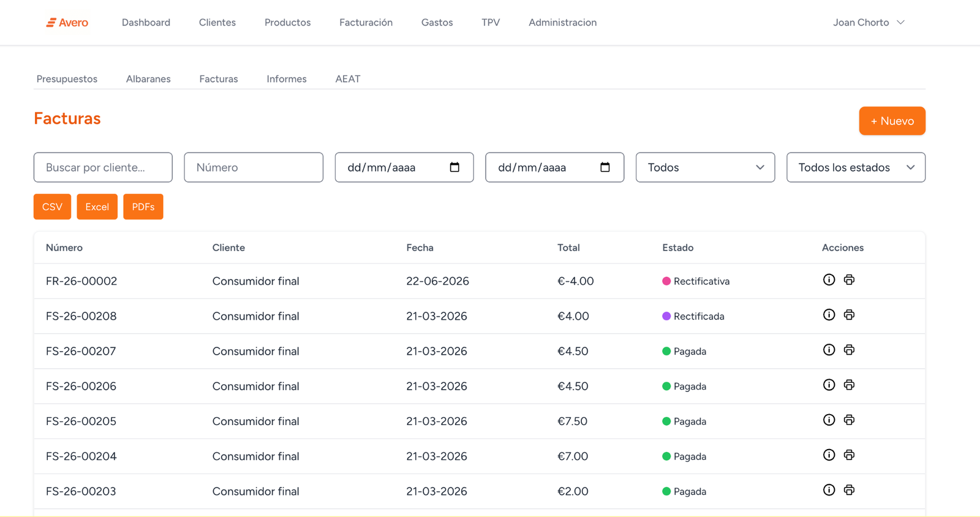The image size is (980, 517).
Task: Click printer icon for FS-26-00207
Action: point(849,350)
